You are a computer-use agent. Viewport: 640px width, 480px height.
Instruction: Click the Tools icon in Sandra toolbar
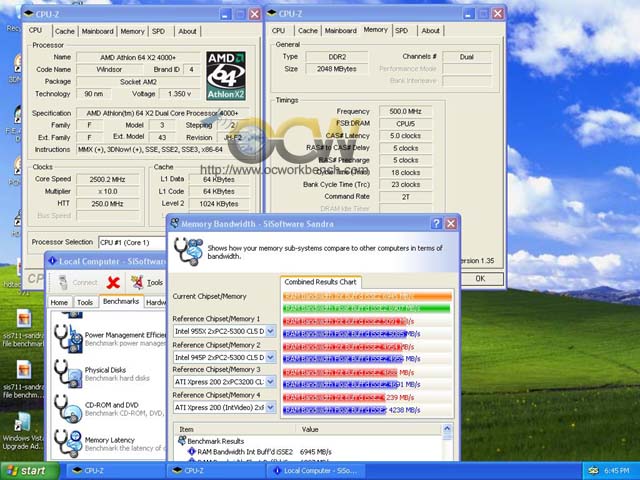[x=137, y=282]
